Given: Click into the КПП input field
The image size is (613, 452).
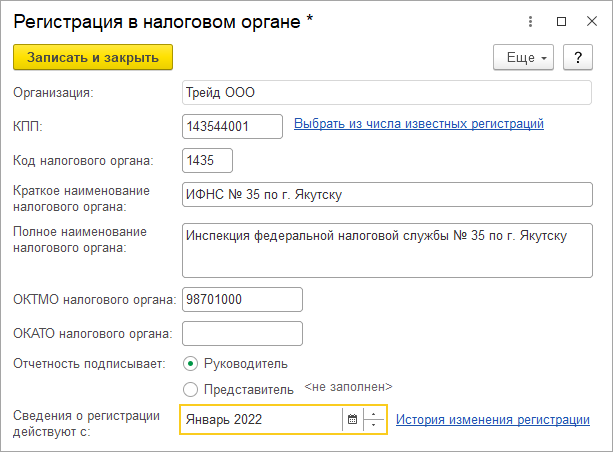Looking at the screenshot, I should click(231, 126).
